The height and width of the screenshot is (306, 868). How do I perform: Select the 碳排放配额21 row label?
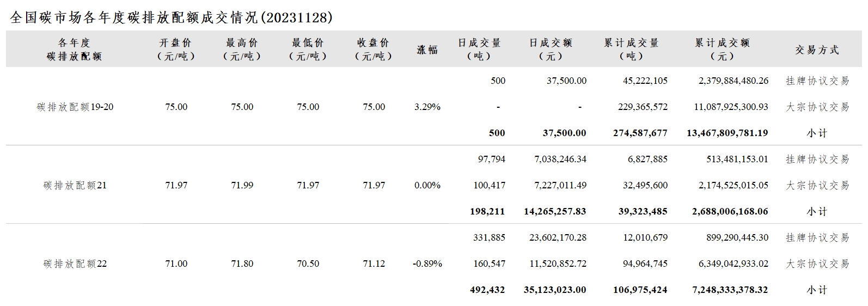[x=75, y=185]
